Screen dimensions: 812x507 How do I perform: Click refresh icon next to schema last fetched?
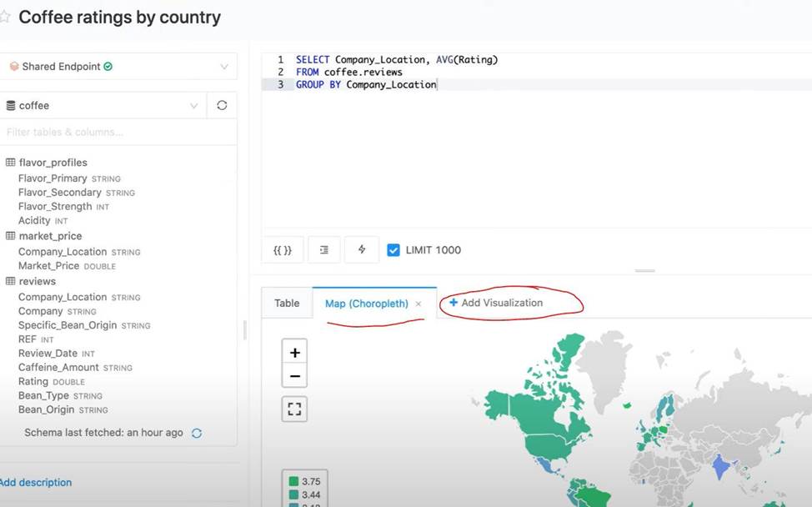pos(197,433)
